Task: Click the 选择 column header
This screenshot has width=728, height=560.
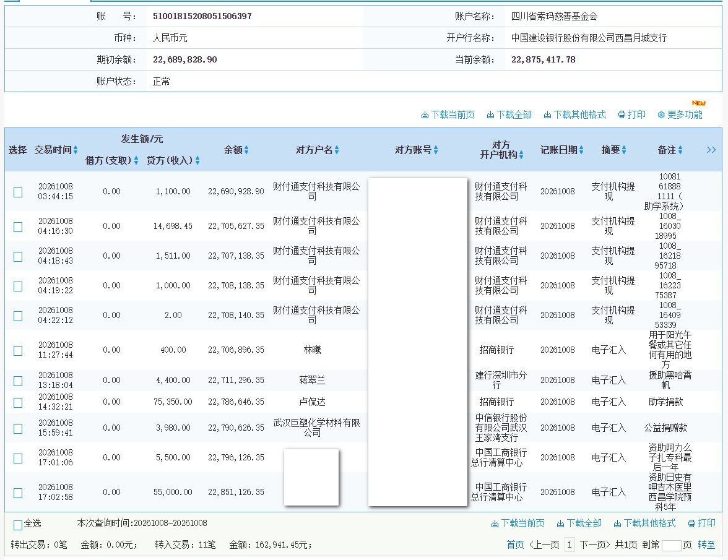Action: (x=17, y=150)
